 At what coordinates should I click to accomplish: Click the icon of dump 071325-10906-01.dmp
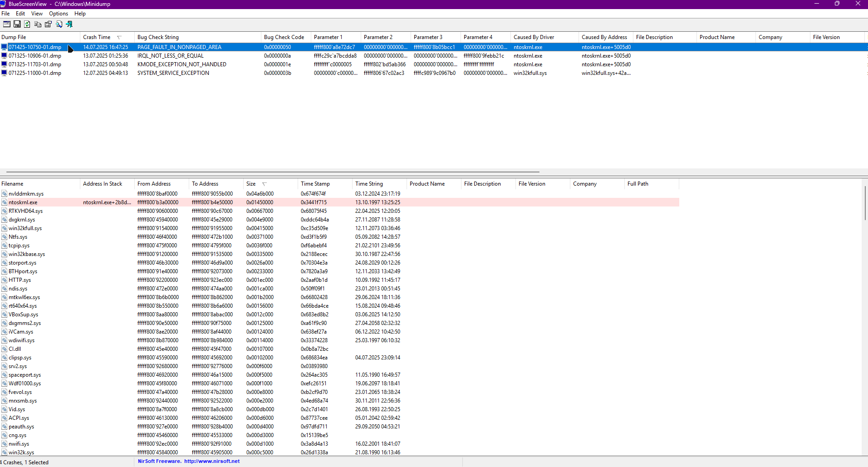click(x=4, y=56)
